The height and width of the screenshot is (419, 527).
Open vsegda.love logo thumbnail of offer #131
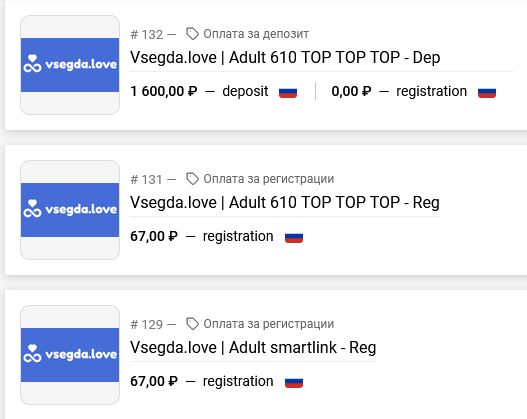(x=70, y=210)
